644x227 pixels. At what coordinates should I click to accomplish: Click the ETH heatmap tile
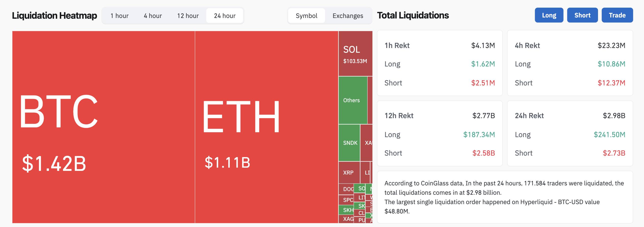[x=266, y=127]
